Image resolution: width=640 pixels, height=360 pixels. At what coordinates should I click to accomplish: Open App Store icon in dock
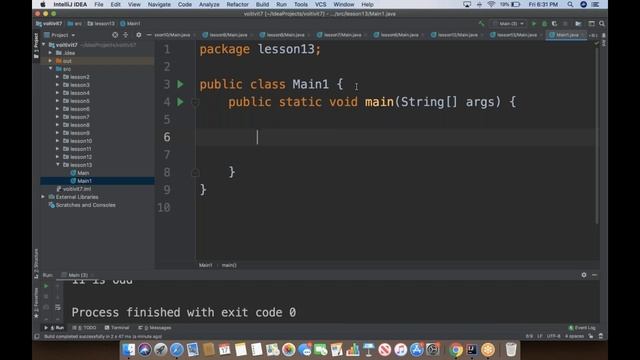[416, 350]
